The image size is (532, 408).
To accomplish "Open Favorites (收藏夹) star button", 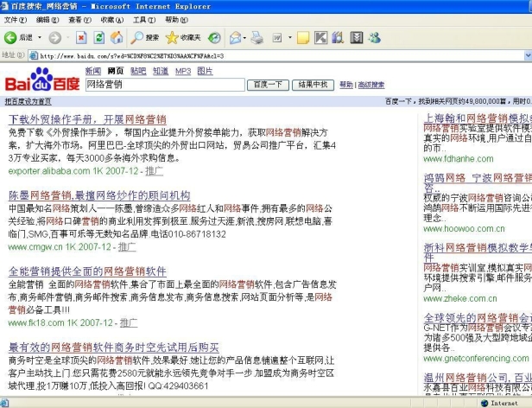I will (184, 38).
